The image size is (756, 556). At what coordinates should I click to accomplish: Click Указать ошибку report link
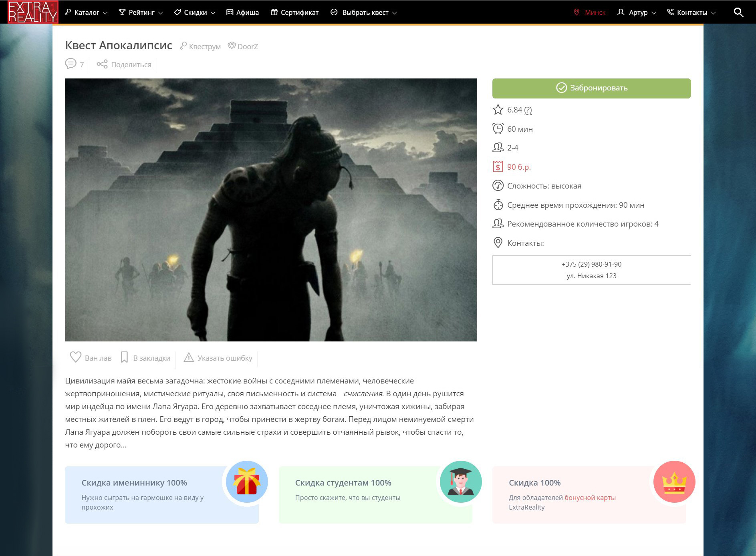[225, 358]
